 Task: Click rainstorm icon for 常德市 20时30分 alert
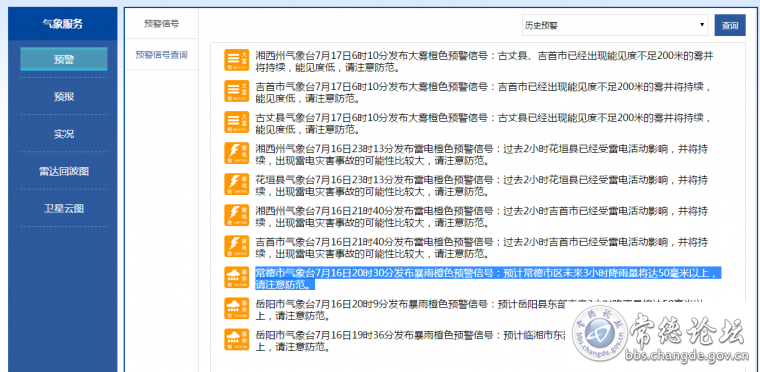(x=237, y=277)
